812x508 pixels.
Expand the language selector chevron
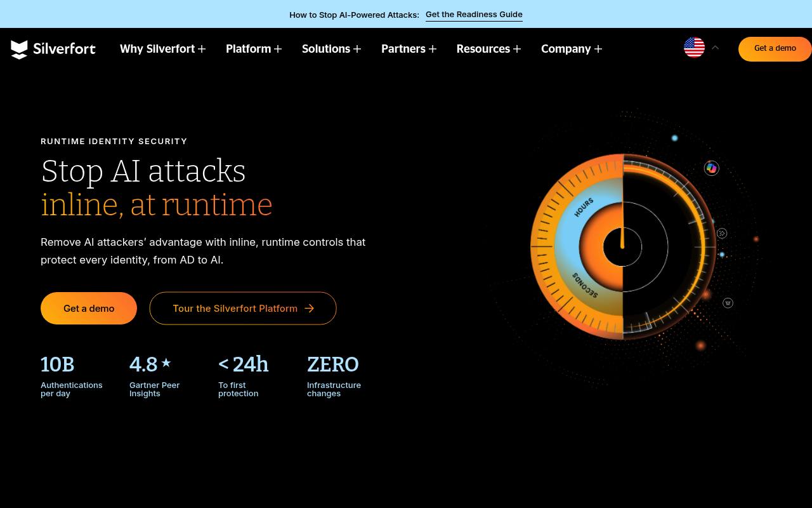coord(715,48)
